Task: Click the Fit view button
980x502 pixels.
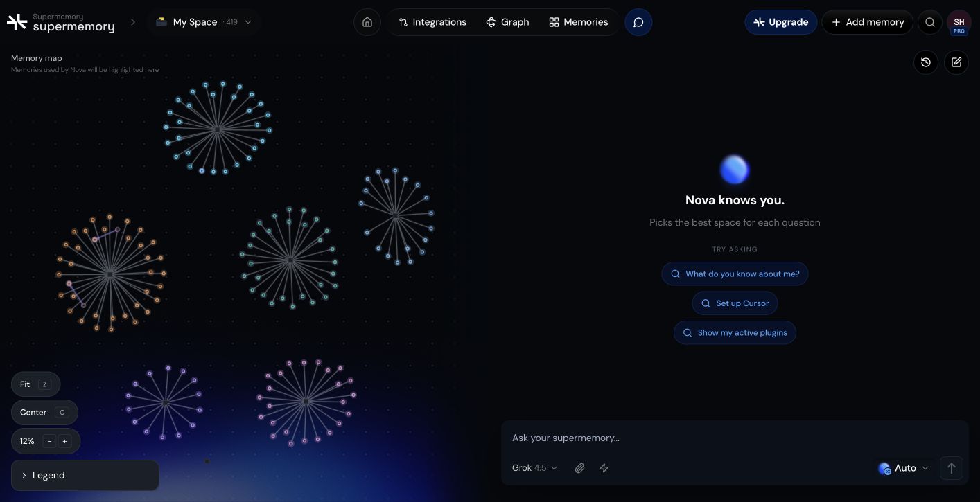Action: (35, 384)
